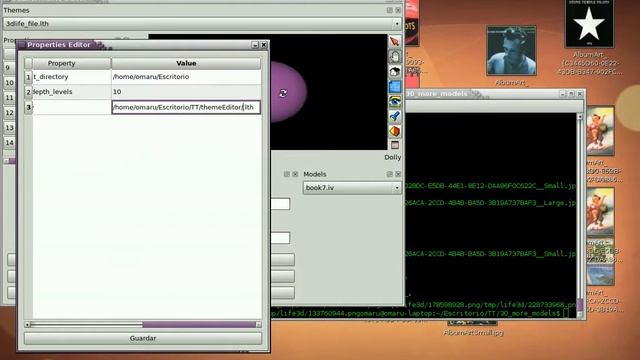This screenshot has width=640, height=360.
Task: Open the Models dropdown showing book7.iv
Action: [x=352, y=188]
